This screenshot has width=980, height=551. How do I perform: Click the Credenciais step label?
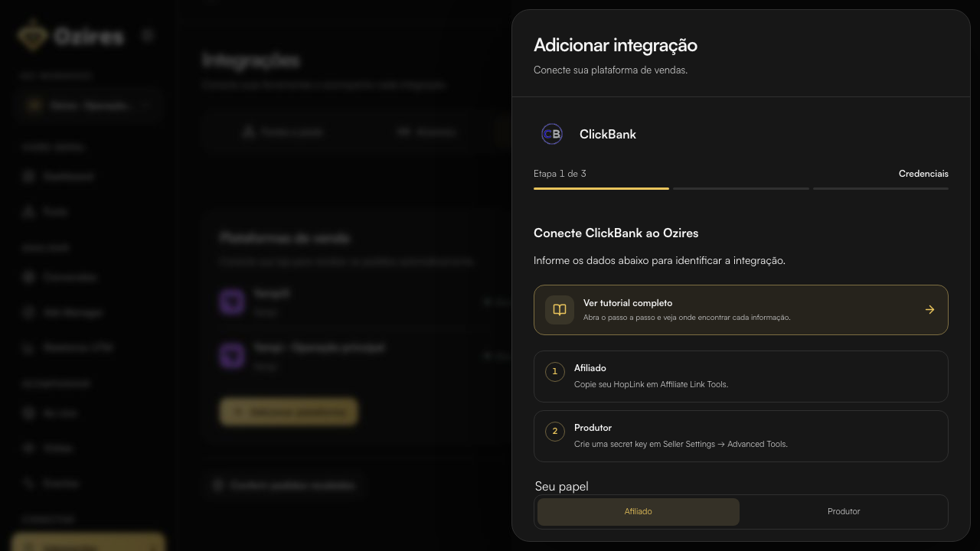point(923,174)
